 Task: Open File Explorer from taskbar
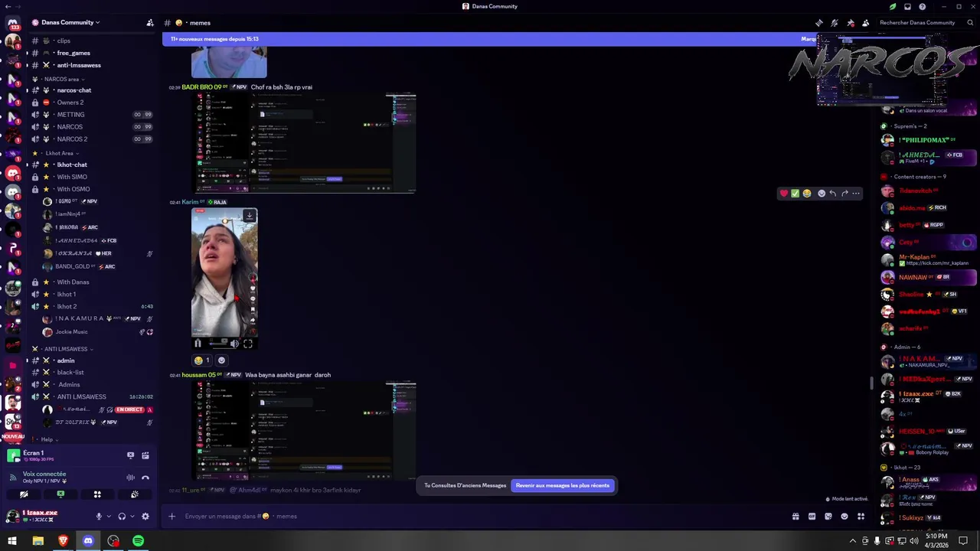click(x=38, y=541)
